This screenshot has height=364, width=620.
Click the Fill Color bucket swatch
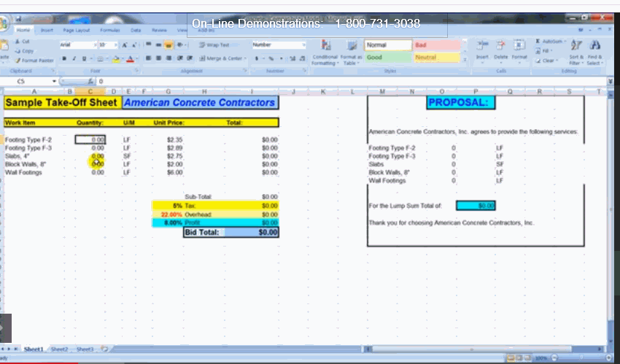[x=115, y=59]
